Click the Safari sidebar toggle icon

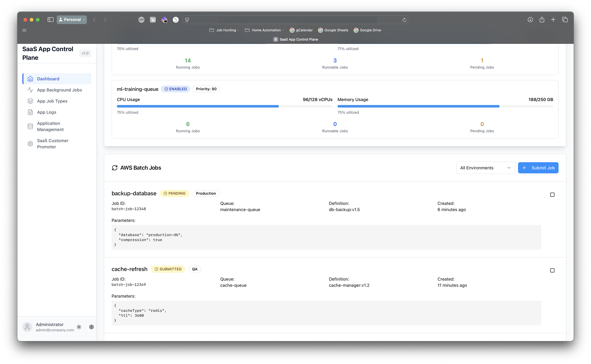coord(50,19)
